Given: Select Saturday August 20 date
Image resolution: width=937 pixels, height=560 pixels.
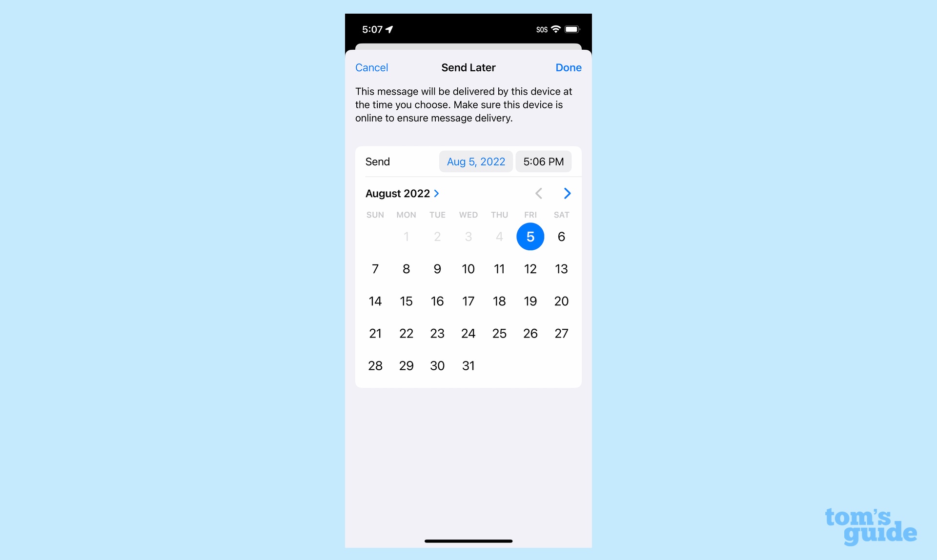Looking at the screenshot, I should pos(560,300).
